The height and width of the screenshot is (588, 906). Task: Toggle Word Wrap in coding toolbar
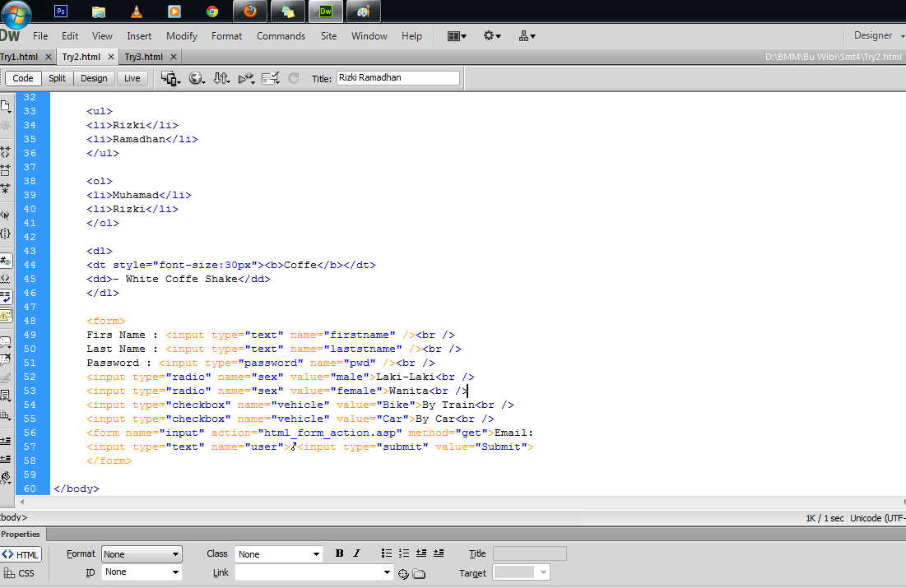[5, 297]
